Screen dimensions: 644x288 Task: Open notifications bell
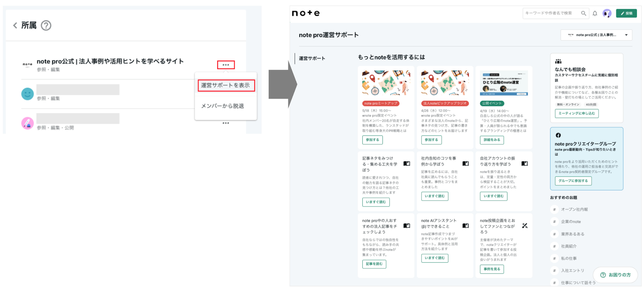pyautogui.click(x=595, y=13)
